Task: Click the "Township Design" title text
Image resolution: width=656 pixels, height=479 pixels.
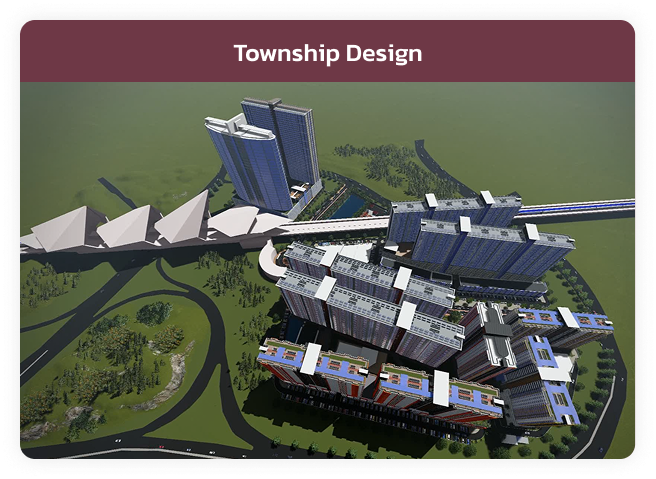Action: coord(327,52)
